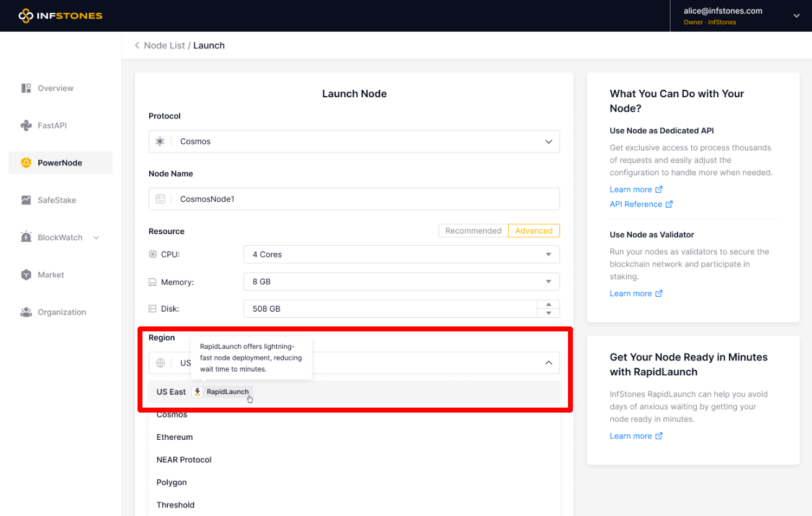Go back to Node List breadcrumb

pyautogui.click(x=164, y=45)
